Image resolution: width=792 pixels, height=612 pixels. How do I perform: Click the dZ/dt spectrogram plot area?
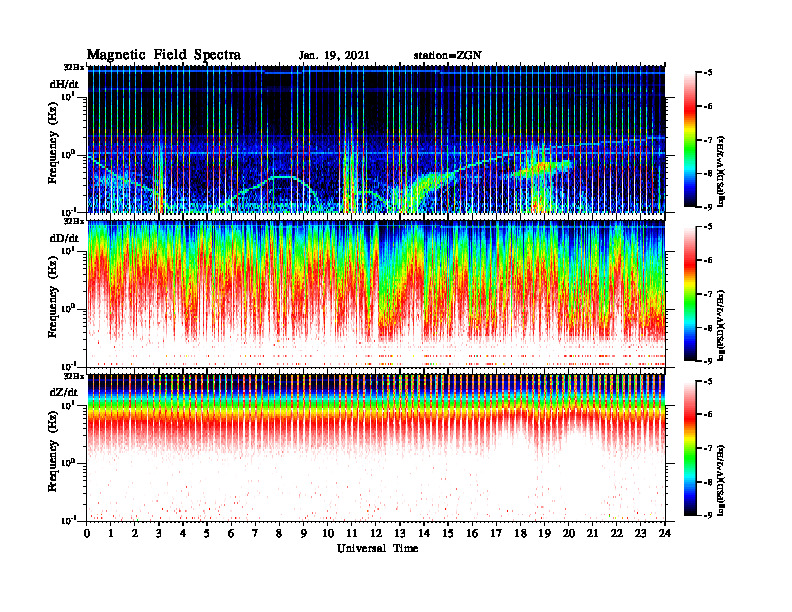coord(376,448)
